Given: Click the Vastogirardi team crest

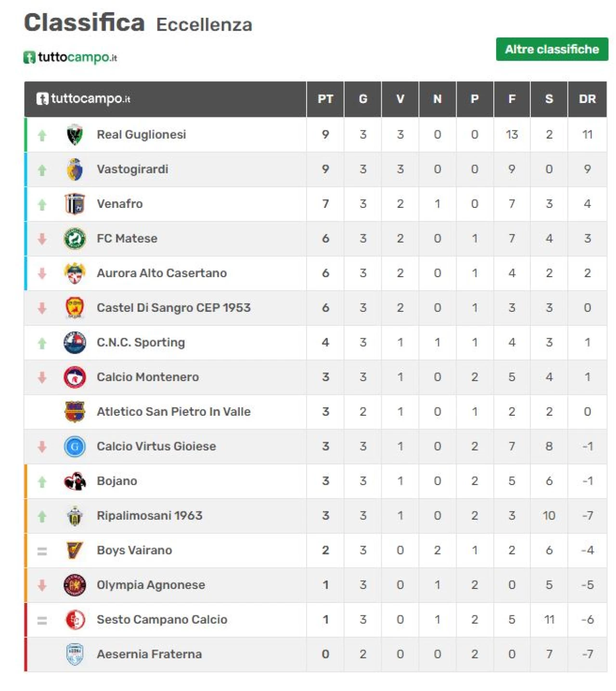Looking at the screenshot, I should [x=75, y=169].
